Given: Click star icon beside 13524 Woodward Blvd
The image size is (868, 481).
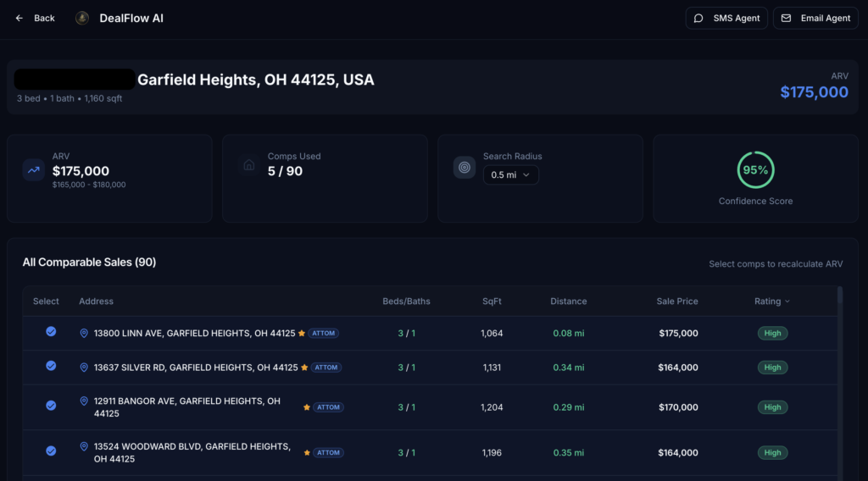Looking at the screenshot, I should pos(307,453).
